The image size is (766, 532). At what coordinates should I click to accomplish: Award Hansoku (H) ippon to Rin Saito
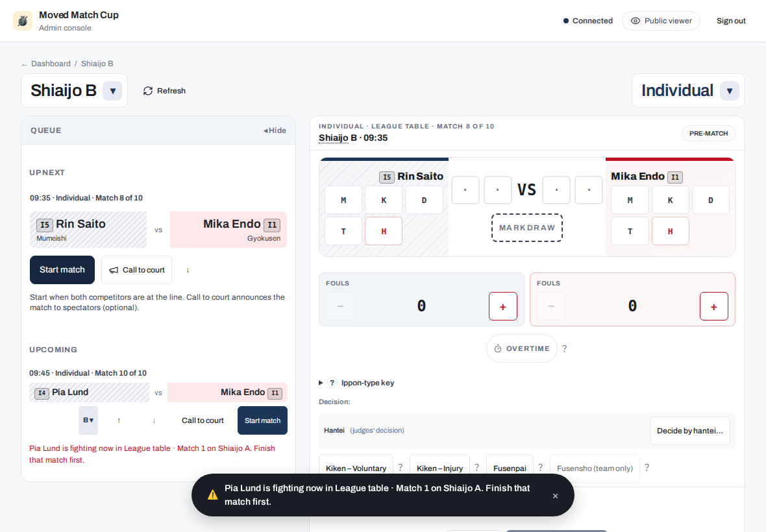pos(384,231)
